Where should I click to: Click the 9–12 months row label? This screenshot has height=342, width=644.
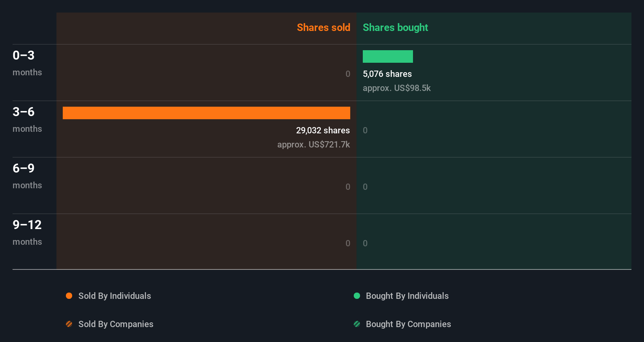coord(27,233)
